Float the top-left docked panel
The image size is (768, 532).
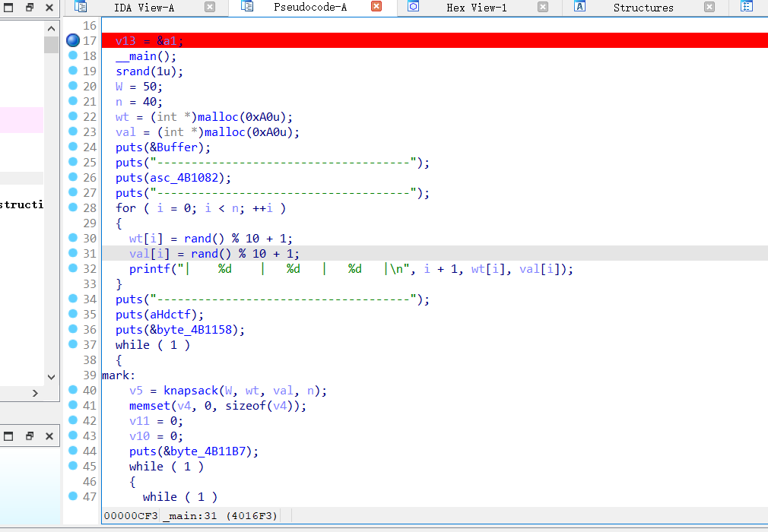point(8,8)
